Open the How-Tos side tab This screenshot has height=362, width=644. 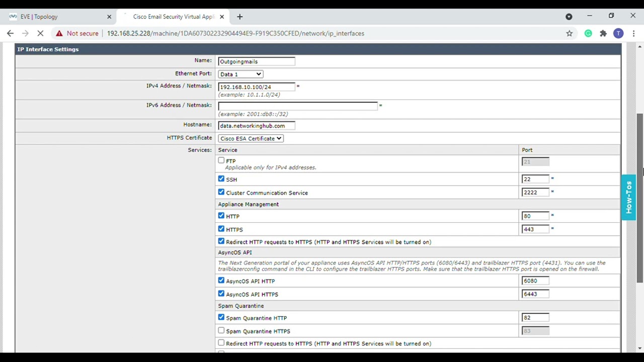point(628,197)
